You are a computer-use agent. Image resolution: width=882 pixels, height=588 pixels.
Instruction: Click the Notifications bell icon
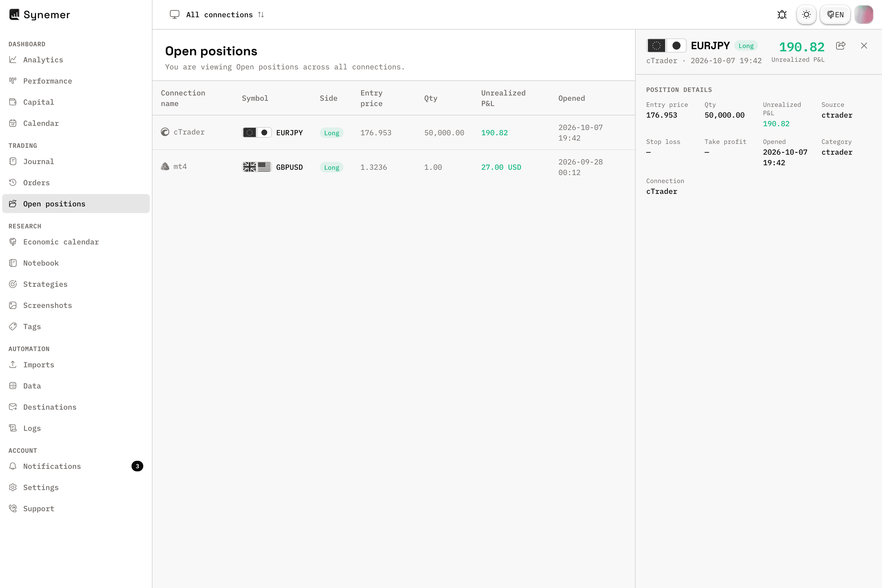13,466
